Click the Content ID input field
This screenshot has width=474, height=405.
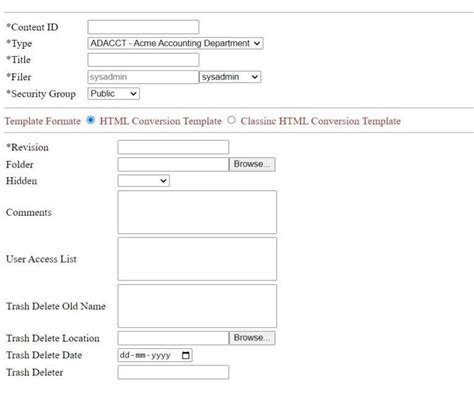pyautogui.click(x=143, y=27)
